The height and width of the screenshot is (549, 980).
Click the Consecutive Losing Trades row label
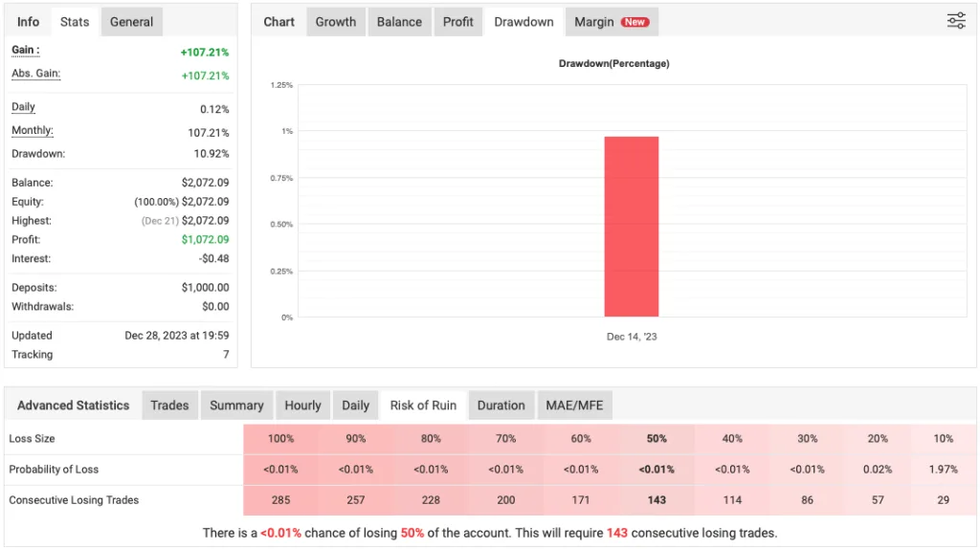coord(74,500)
